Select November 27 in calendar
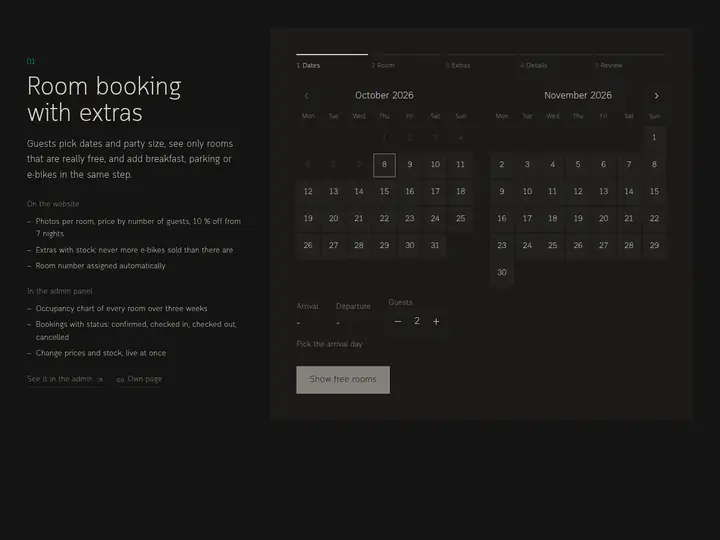Viewport: 720px width, 540px height. click(603, 246)
